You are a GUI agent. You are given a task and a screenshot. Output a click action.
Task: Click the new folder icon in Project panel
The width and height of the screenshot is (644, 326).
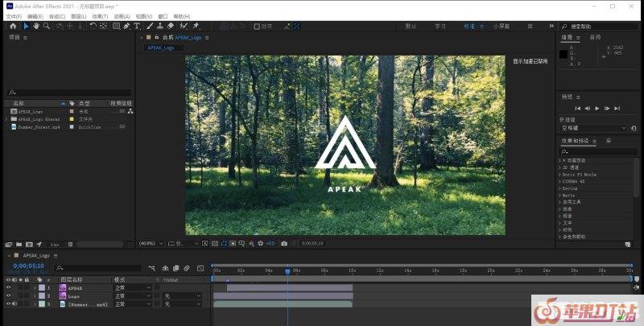click(19, 244)
